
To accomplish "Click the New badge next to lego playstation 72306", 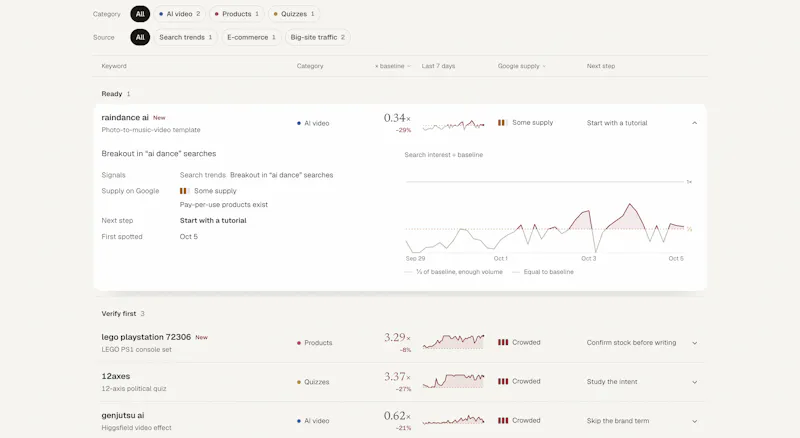I will tap(202, 337).
